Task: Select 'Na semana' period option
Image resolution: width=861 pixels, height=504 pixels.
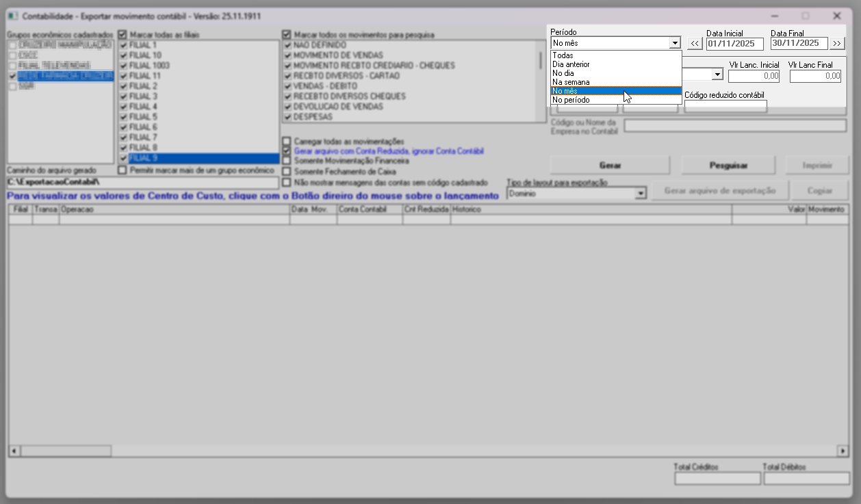Action: (x=616, y=82)
